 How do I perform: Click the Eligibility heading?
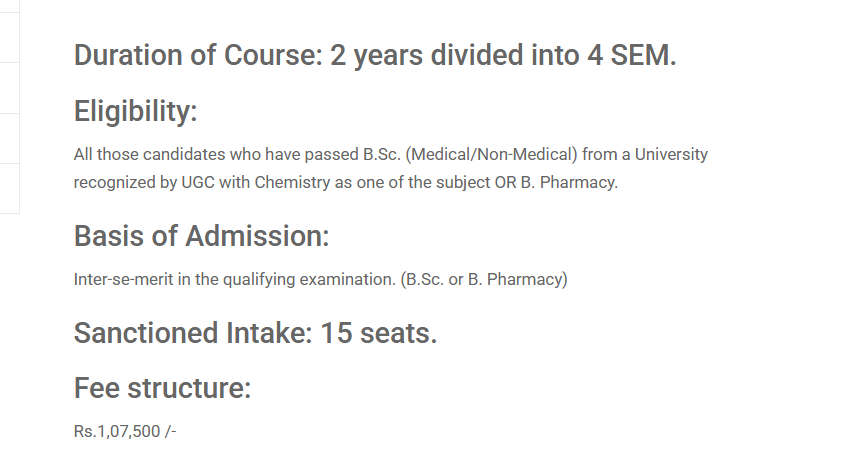135,112
